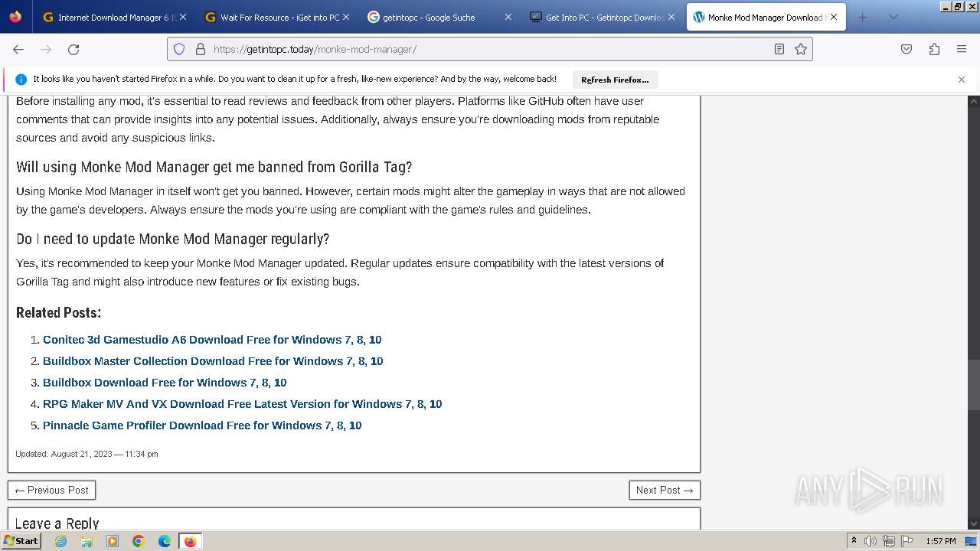Screen dimensions: 980x551
Task: Open the Windows Start menu
Action: tap(21, 541)
